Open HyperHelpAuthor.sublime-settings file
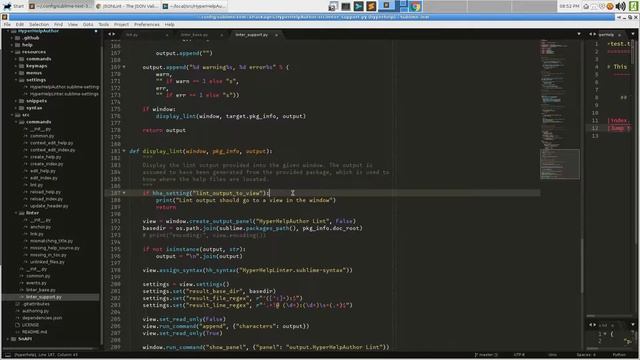Screen dimensions: 640x360 pyautogui.click(x=64, y=87)
